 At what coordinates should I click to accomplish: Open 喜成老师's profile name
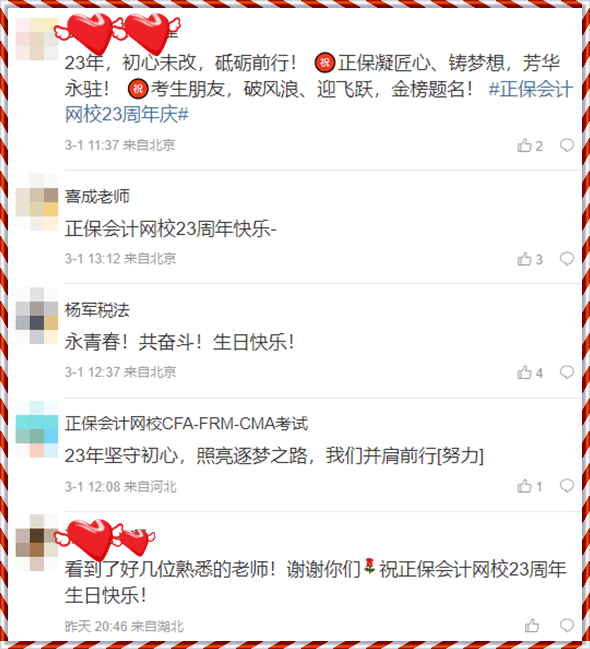[97, 196]
